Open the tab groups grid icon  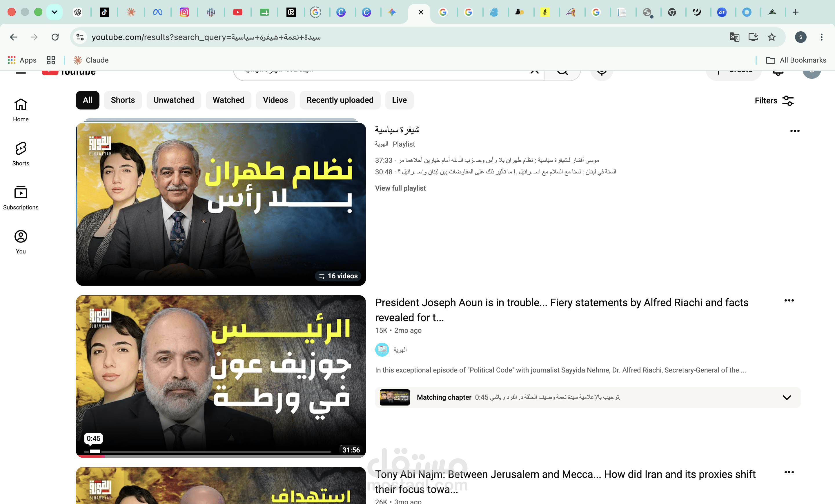pos(51,60)
